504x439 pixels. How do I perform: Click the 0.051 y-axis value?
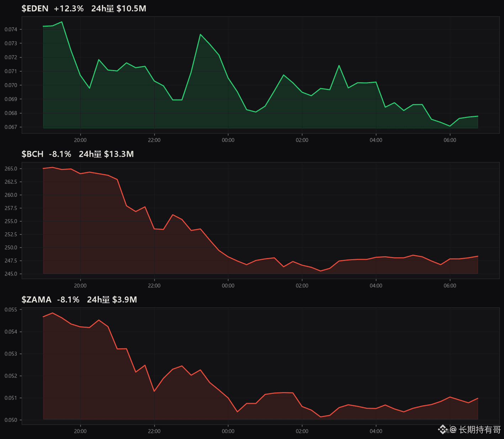coord(11,398)
